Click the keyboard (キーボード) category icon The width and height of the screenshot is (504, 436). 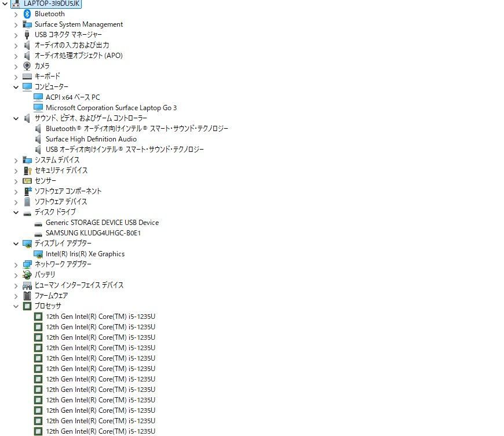[27, 76]
